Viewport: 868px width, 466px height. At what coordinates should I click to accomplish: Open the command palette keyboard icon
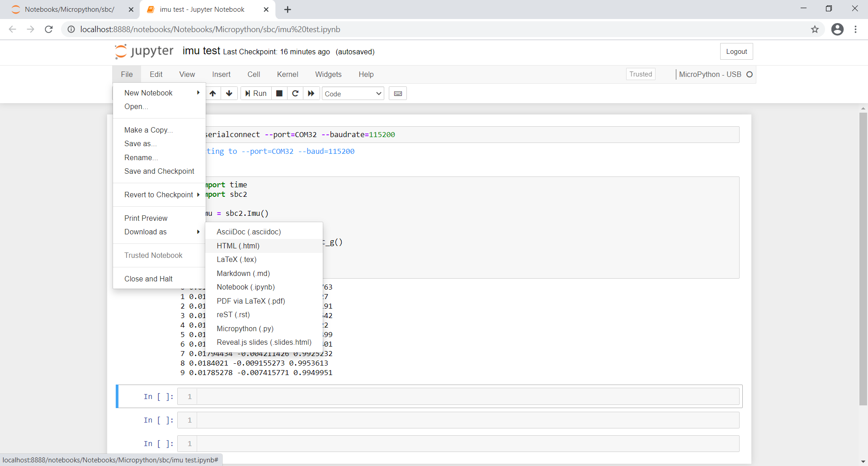[398, 94]
